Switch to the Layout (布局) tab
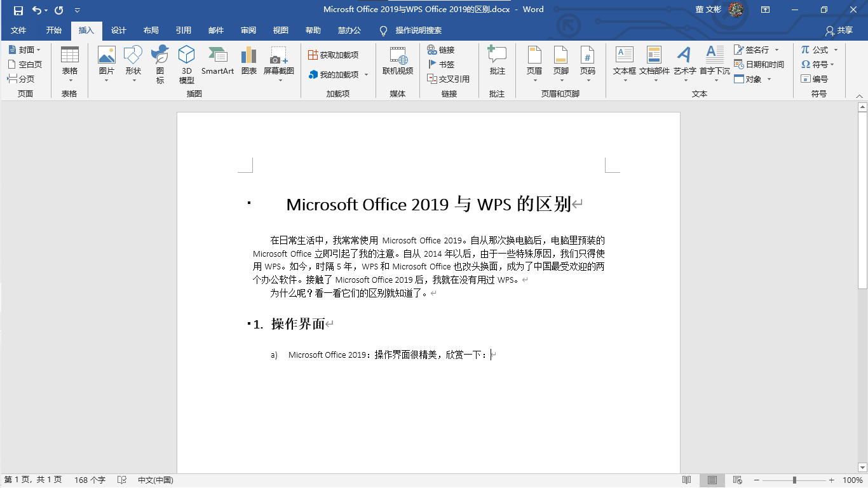Image resolution: width=868 pixels, height=488 pixels. (x=151, y=30)
